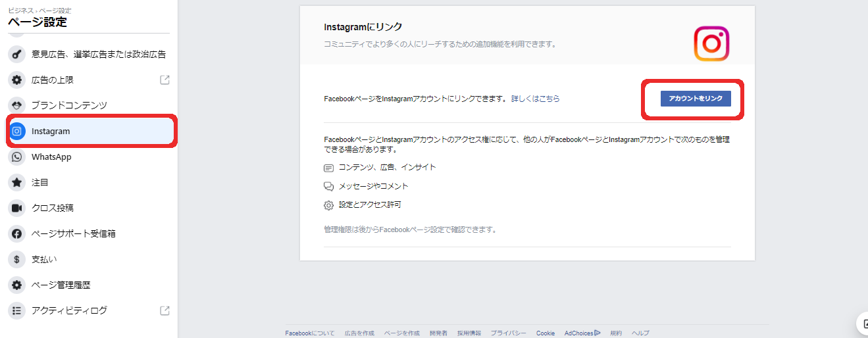Screen dimensions: 868x338
Task: Click the Instagramにリンク heading text
Action: pos(363,27)
